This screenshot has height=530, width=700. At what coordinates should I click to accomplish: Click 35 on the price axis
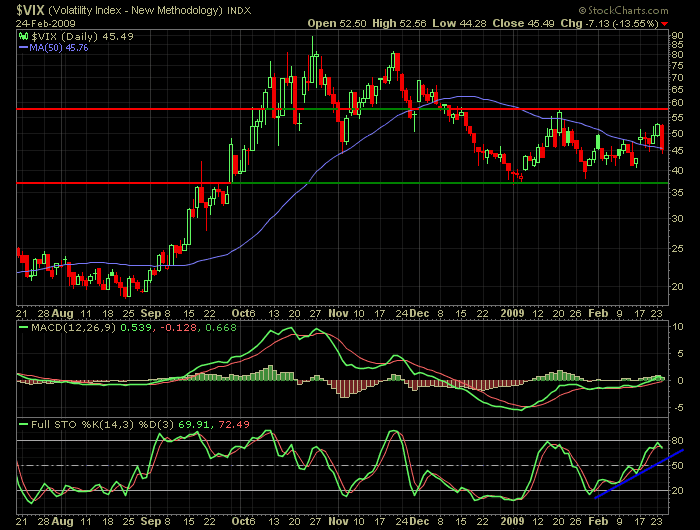coord(677,193)
